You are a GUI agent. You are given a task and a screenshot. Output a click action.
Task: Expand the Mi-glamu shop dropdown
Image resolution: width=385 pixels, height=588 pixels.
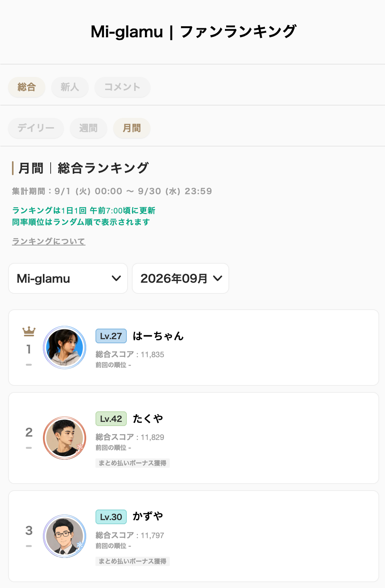68,278
